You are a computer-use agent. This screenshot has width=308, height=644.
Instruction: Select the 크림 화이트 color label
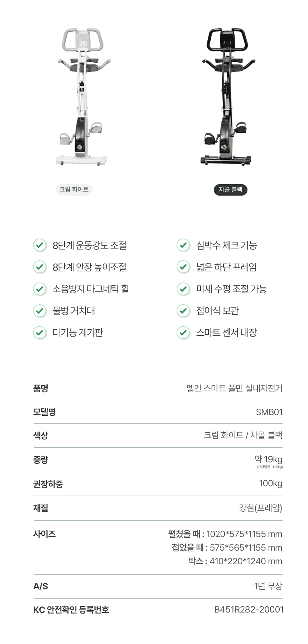point(74,190)
